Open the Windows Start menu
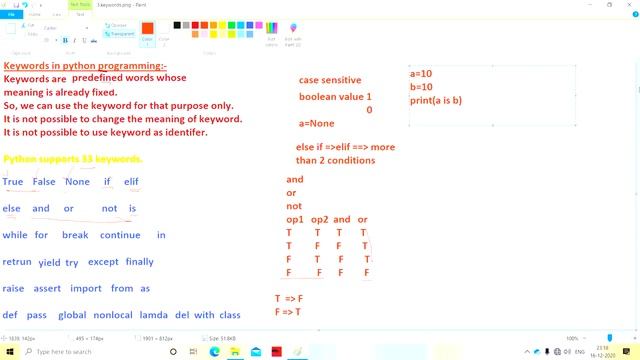This screenshot has height=360, width=640. click(x=10, y=351)
